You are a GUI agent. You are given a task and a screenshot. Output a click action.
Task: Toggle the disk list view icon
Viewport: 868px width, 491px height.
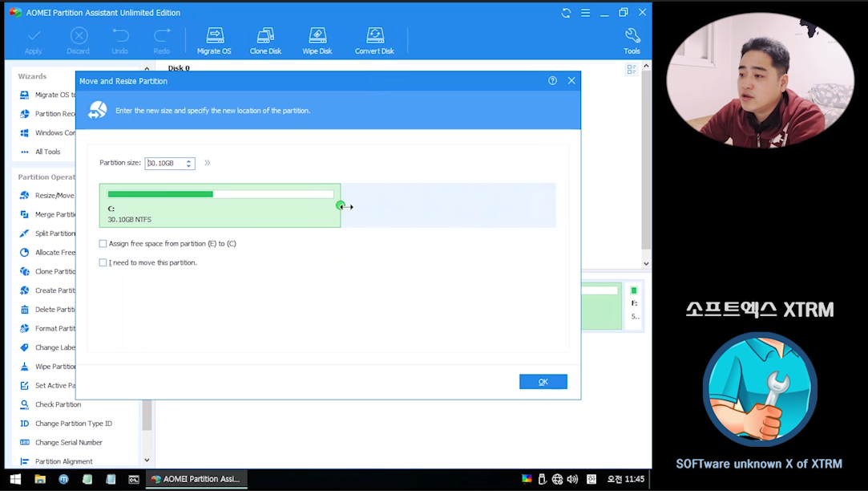pyautogui.click(x=632, y=69)
